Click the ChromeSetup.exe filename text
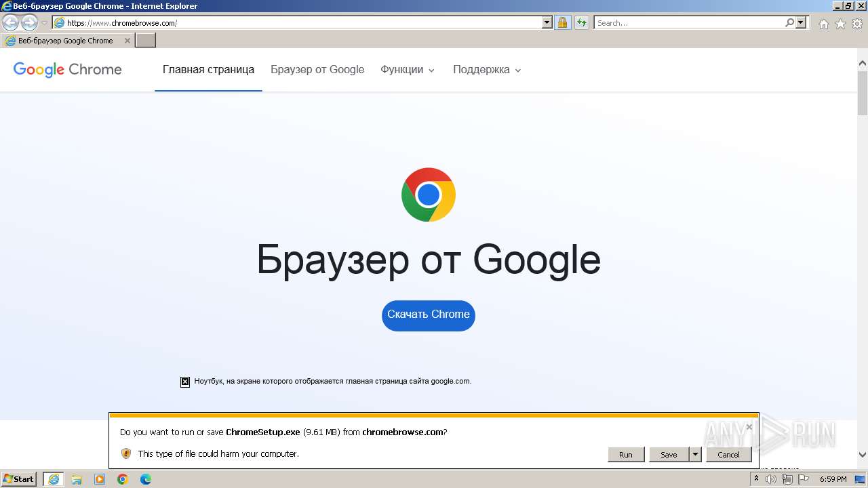 pos(263,432)
